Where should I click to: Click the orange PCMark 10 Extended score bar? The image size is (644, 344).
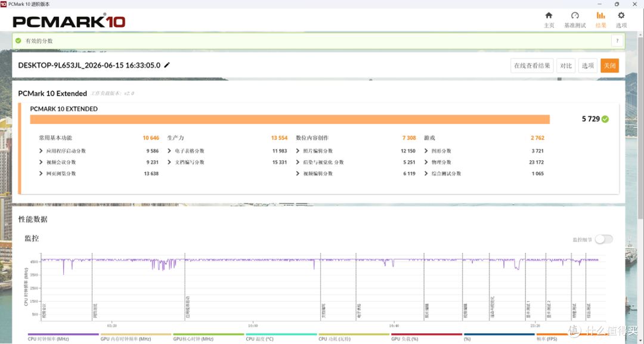tap(290, 119)
